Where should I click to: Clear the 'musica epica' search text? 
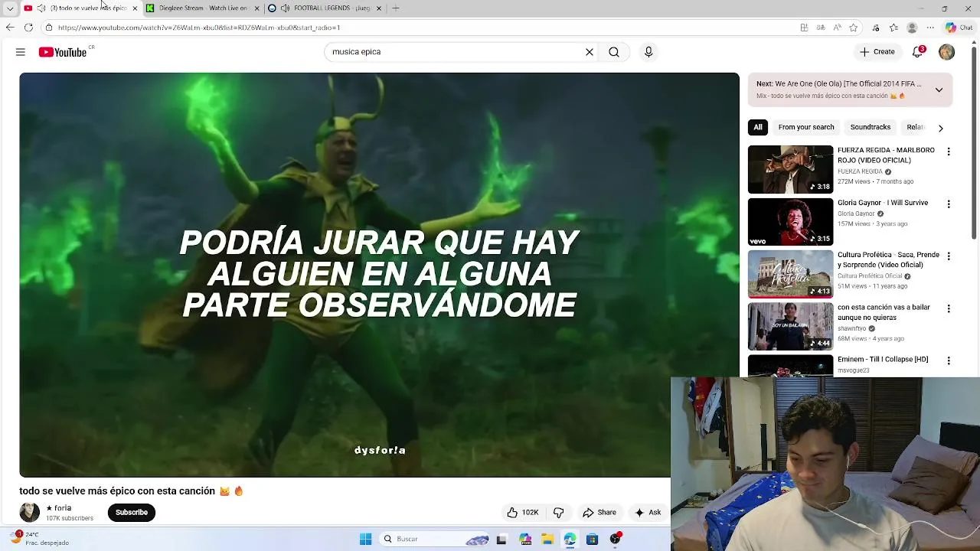coord(590,52)
